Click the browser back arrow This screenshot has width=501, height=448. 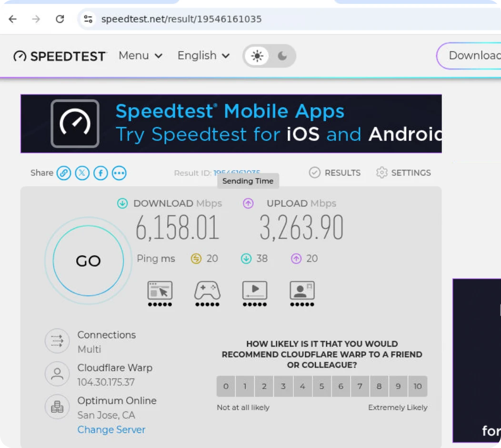point(12,19)
